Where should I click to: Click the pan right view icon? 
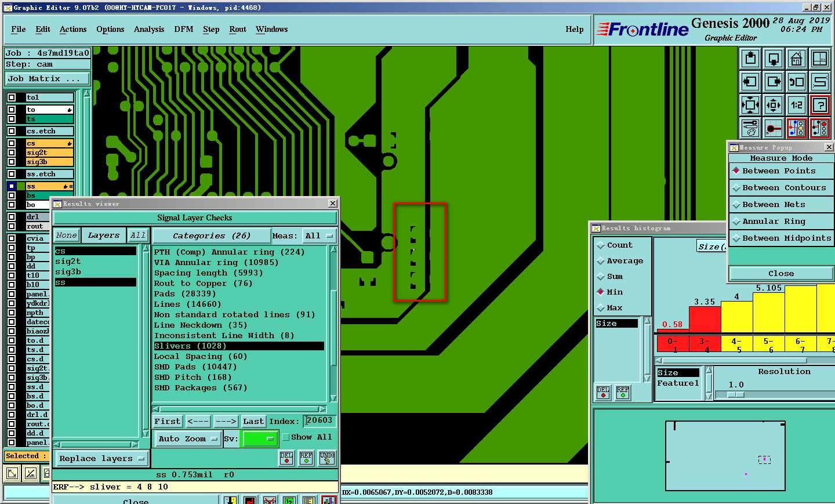pyautogui.click(x=774, y=82)
